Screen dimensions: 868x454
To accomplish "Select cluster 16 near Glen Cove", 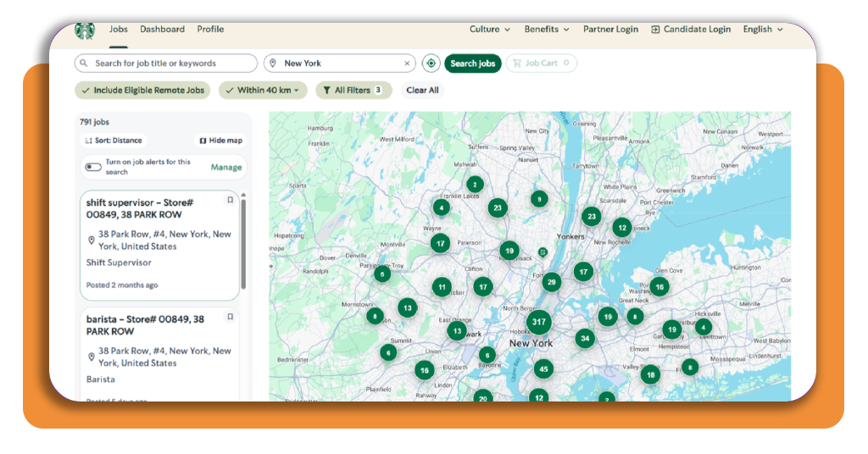I will [x=659, y=287].
